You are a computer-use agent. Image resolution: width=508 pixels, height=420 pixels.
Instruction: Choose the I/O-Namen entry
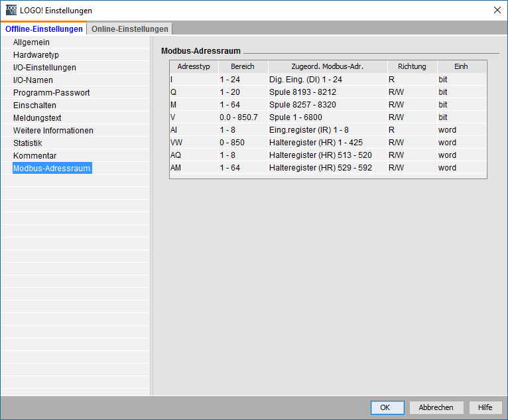tap(32, 80)
